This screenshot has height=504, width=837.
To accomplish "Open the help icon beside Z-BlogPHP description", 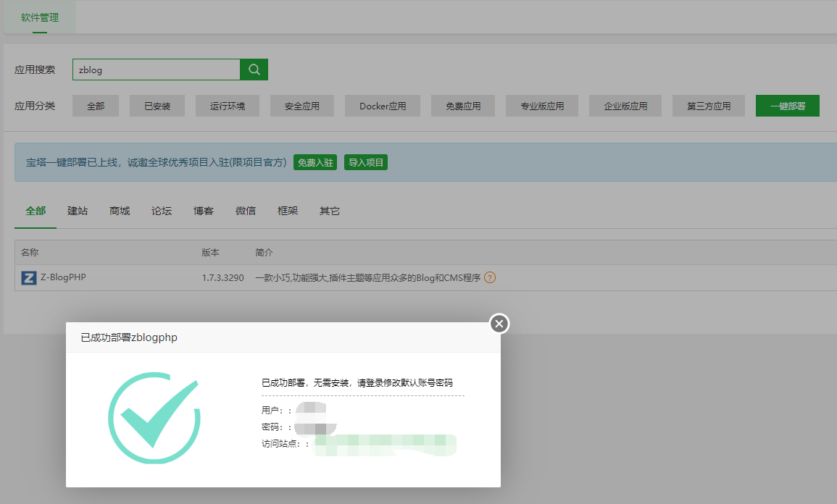I will pos(489,278).
